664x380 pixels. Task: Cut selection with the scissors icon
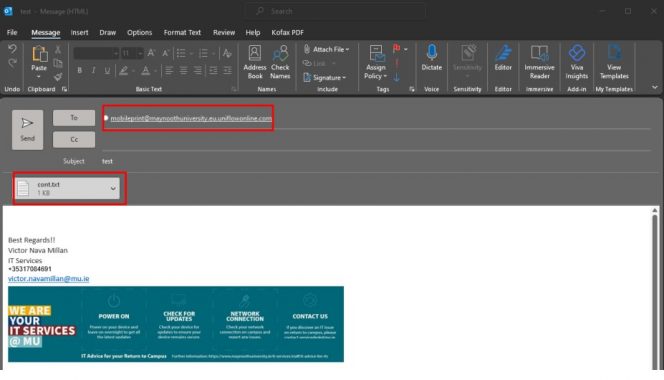58,50
